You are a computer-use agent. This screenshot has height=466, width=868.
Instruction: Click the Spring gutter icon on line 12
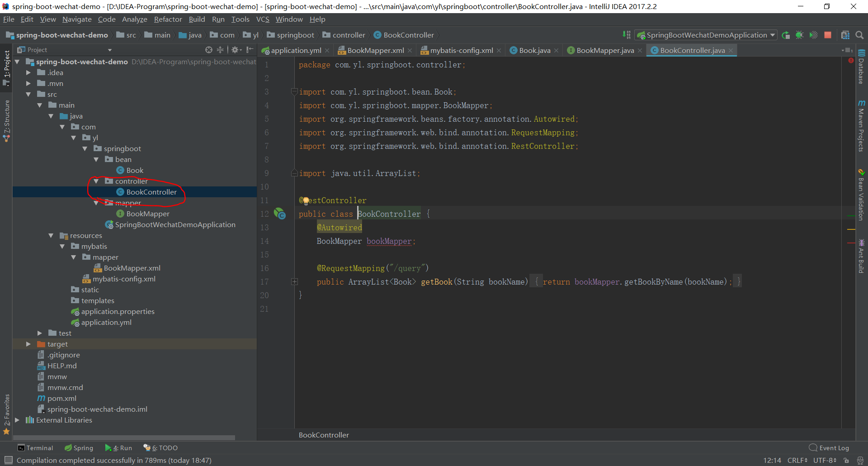coord(280,214)
